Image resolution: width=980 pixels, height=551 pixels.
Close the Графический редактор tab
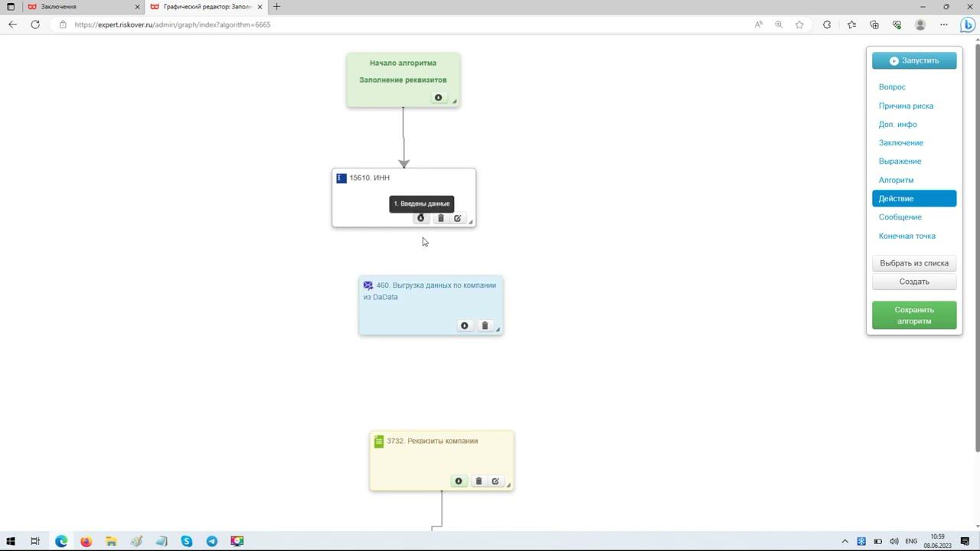pos(260,6)
